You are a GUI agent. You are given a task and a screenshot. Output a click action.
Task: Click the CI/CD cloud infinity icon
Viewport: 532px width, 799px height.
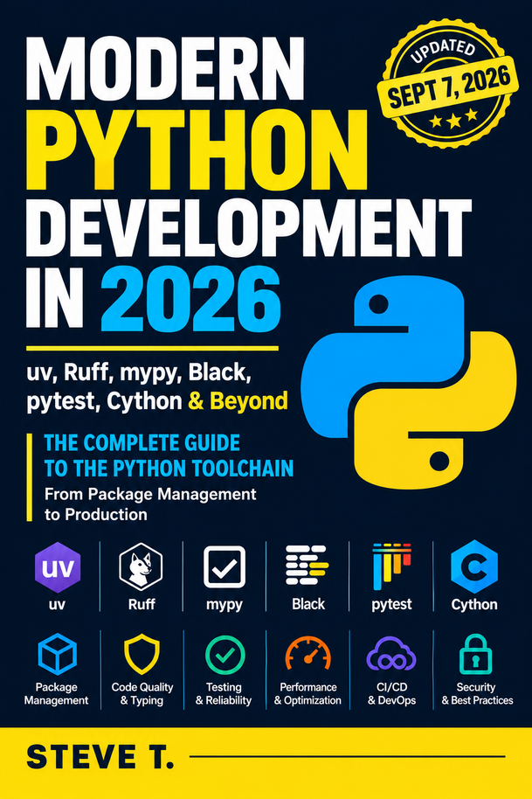tap(391, 654)
